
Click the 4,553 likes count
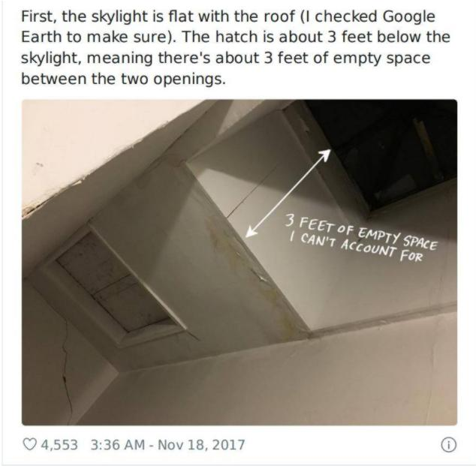pyautogui.click(x=59, y=445)
